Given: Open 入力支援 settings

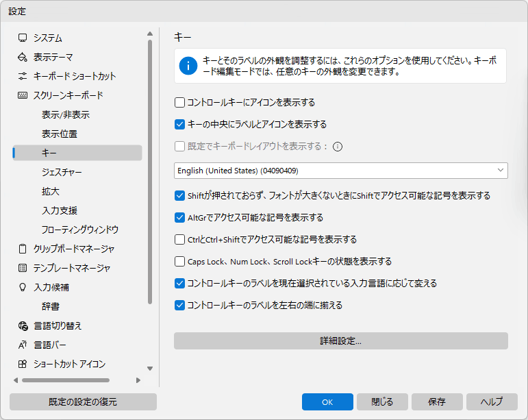Looking at the screenshot, I should pyautogui.click(x=60, y=211).
